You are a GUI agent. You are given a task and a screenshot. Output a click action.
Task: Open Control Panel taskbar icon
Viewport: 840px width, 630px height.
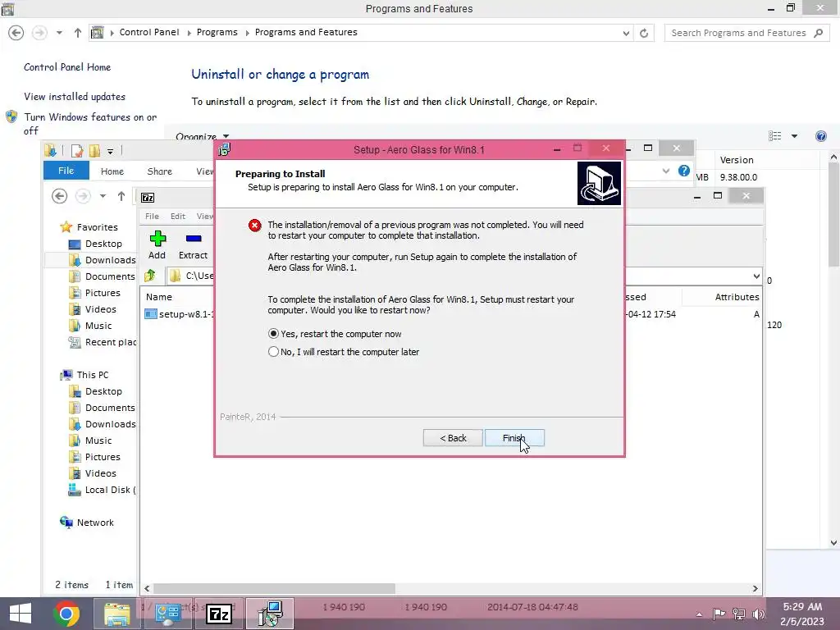coord(167,614)
